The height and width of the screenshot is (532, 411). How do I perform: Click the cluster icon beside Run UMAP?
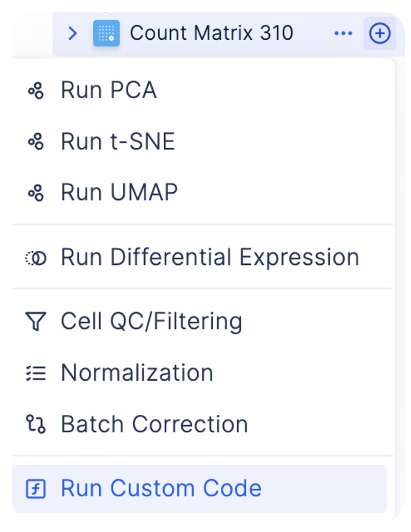(36, 193)
